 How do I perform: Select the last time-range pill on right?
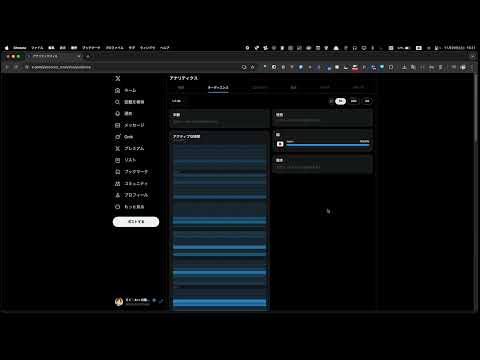367,101
